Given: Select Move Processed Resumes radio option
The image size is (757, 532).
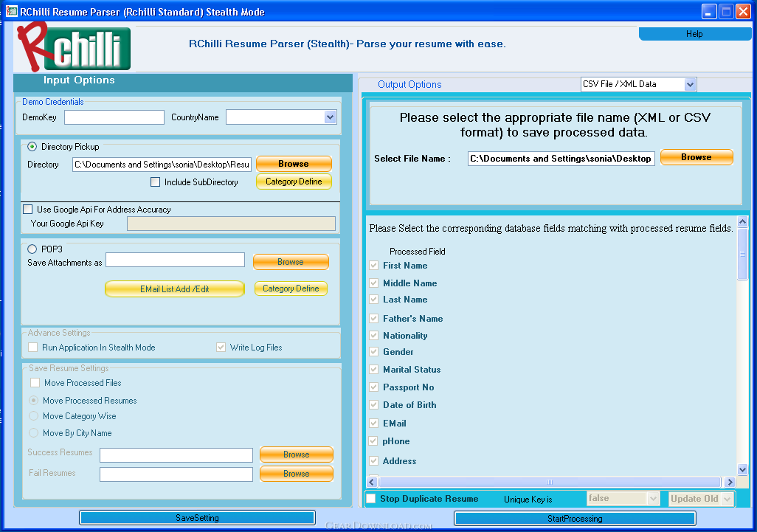Looking at the screenshot, I should coord(34,400).
